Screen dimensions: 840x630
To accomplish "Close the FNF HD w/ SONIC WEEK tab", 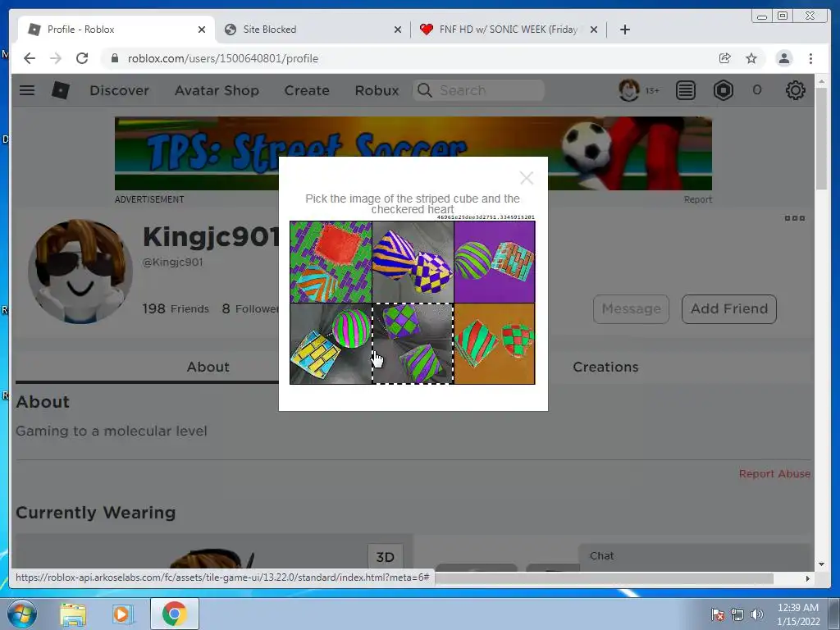I will point(594,30).
